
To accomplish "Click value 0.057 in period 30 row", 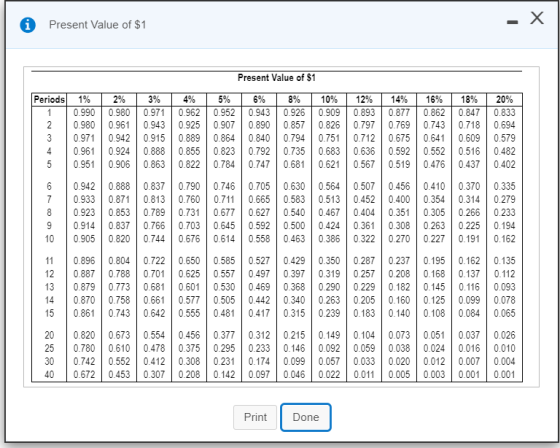I will coord(329,361).
